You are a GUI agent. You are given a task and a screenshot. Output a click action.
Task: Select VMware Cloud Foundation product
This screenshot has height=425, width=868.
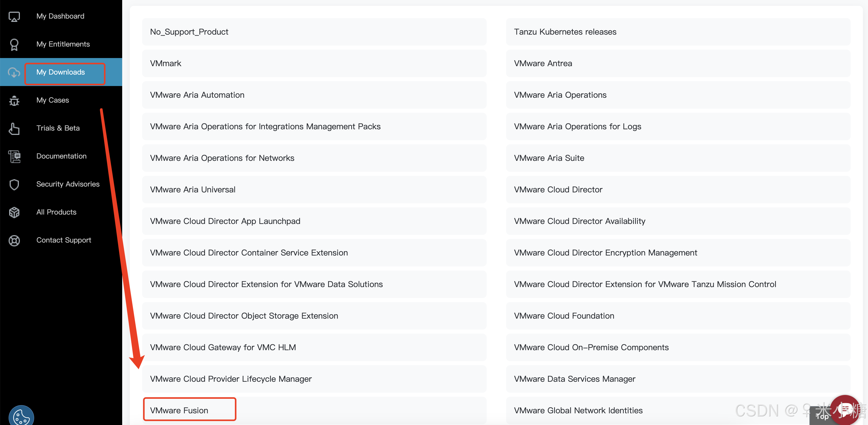(x=564, y=316)
